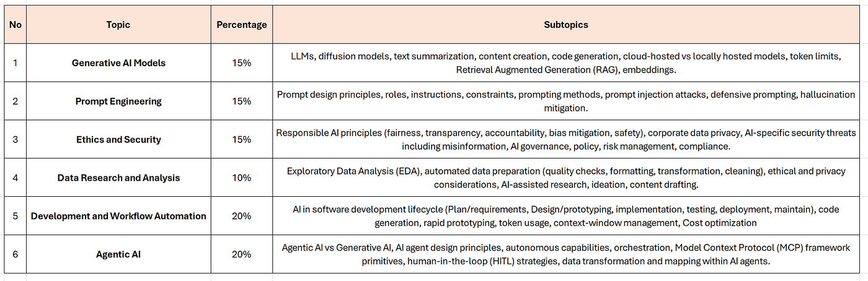Select the subtopics cell about prompt injection attacks
Viewport: 868px width, 281px height.
click(566, 101)
